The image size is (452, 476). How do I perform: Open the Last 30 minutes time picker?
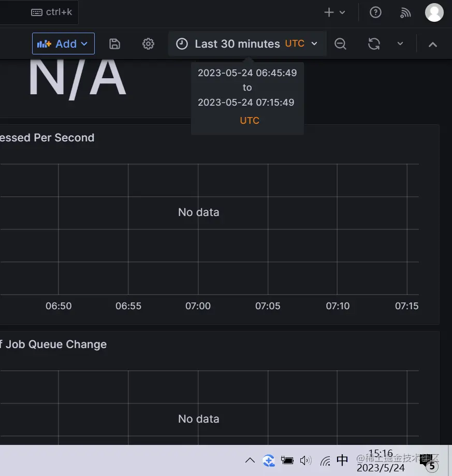(x=247, y=44)
